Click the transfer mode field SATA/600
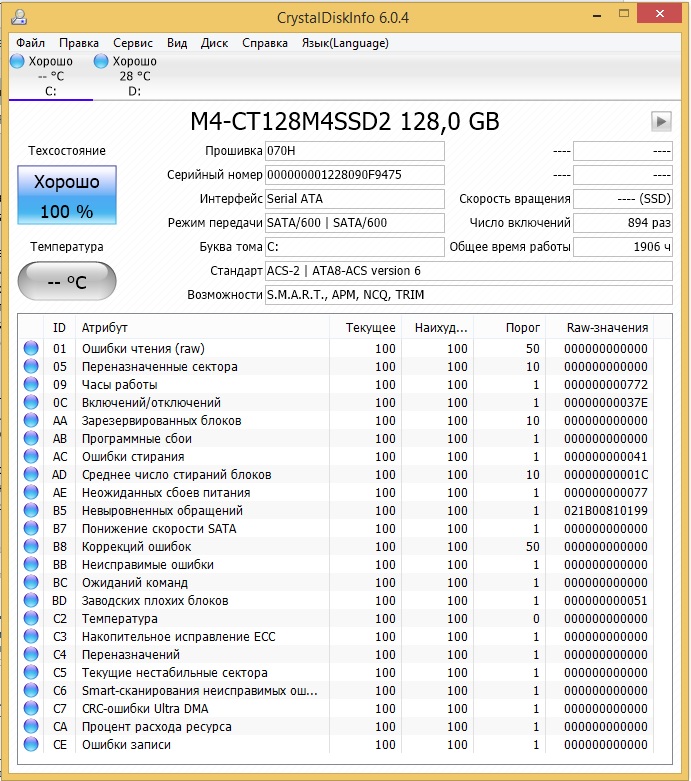This screenshot has width=691, height=781. pos(354,223)
